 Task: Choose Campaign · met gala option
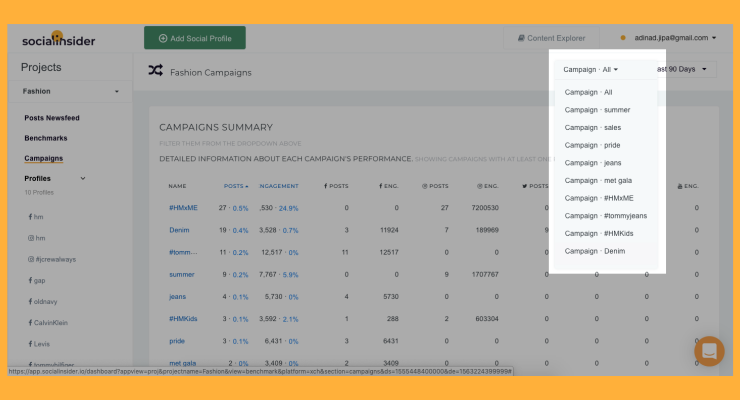click(x=598, y=181)
